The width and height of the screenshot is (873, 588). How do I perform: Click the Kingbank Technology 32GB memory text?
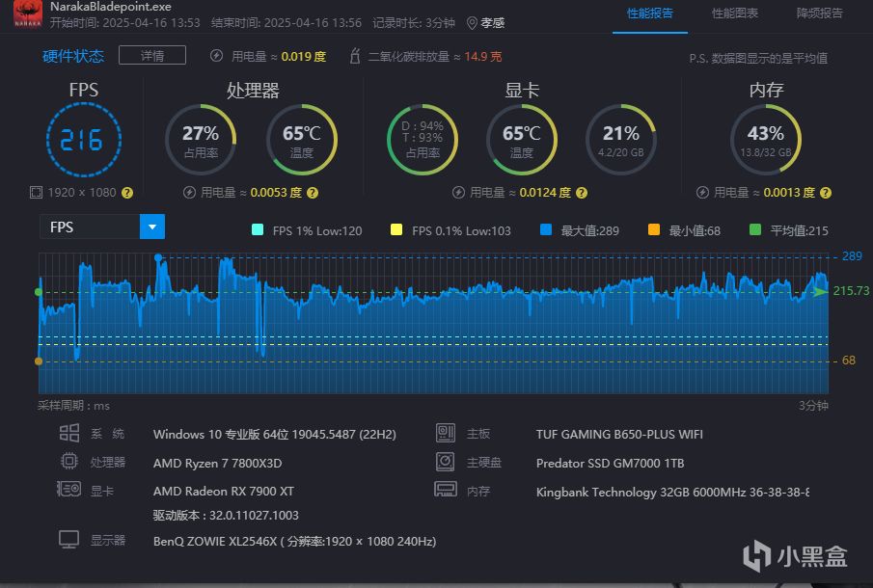[672, 493]
